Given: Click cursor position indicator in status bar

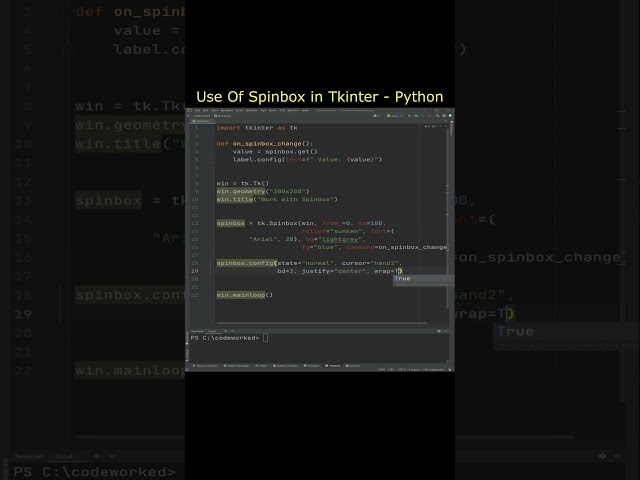Looking at the screenshot, I should pyautogui.click(x=381, y=369).
